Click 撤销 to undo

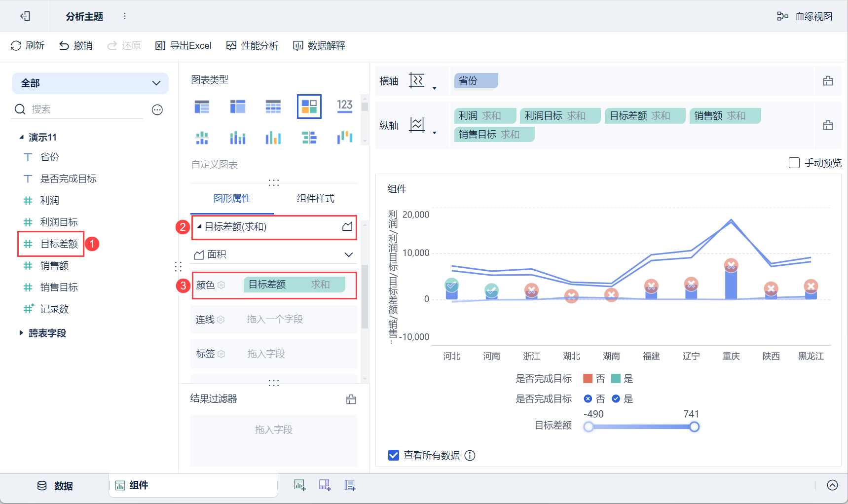tap(76, 46)
